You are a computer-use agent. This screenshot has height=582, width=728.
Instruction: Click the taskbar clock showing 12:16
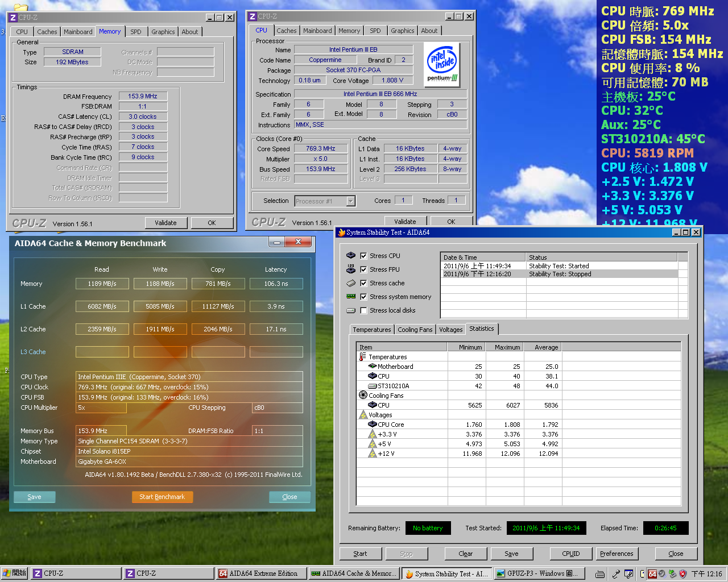click(707, 574)
